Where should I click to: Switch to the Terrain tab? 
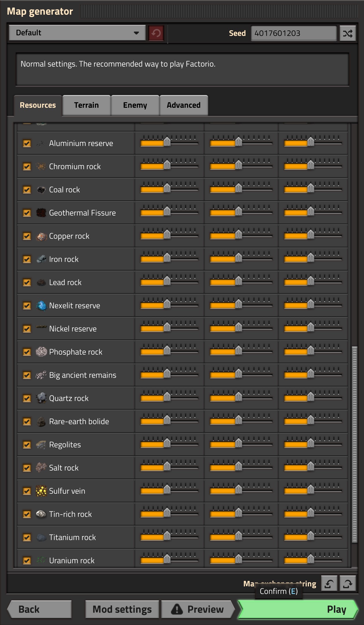(86, 105)
